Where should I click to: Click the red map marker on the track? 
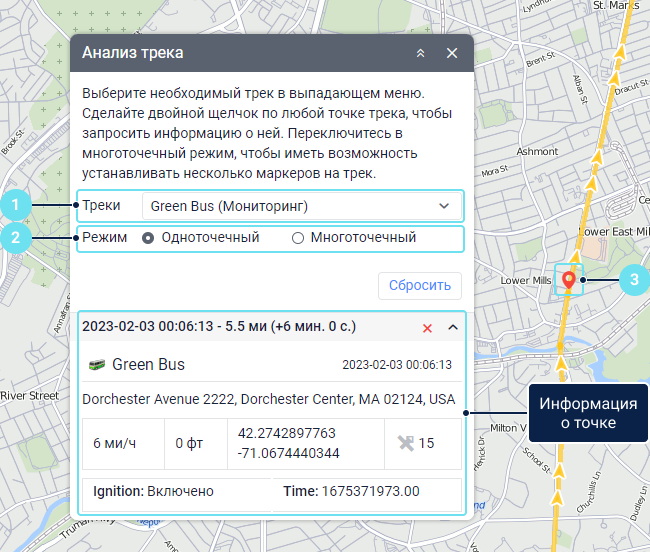(569, 280)
